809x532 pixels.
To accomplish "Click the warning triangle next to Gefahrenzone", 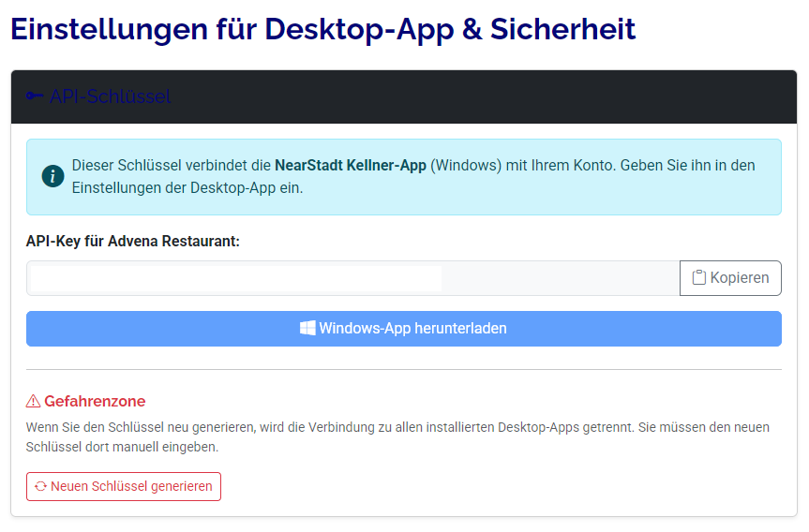I will 34,402.
